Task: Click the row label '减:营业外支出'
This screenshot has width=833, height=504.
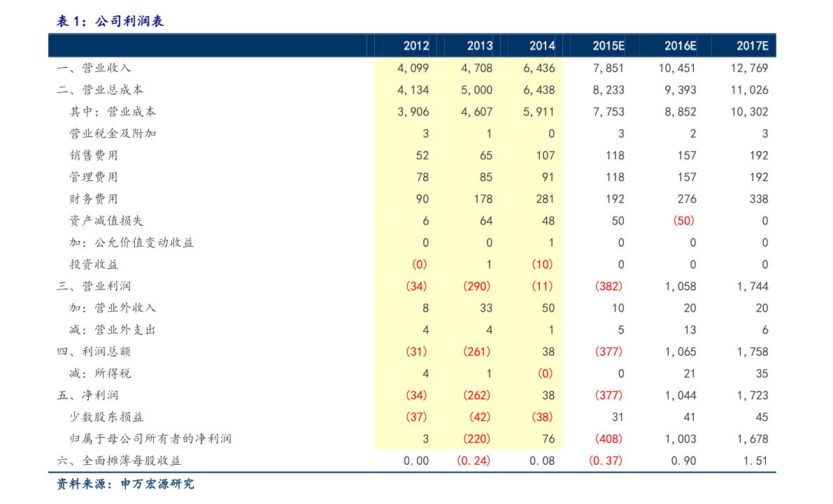Action: click(113, 329)
